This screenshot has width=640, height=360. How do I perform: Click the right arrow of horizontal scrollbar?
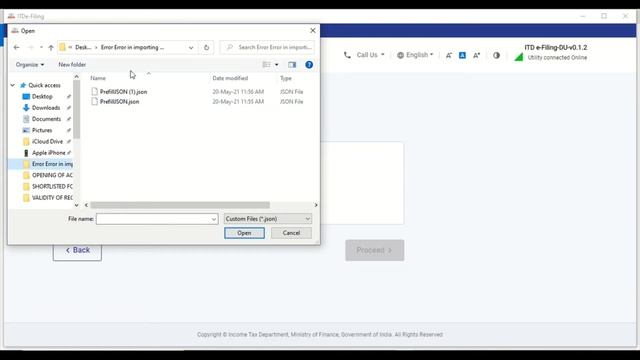pyautogui.click(x=316, y=205)
